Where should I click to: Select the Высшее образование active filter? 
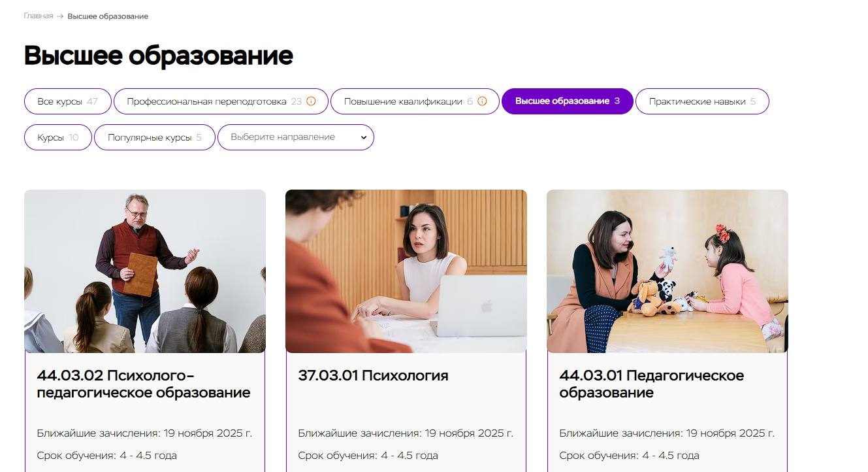[x=568, y=101]
